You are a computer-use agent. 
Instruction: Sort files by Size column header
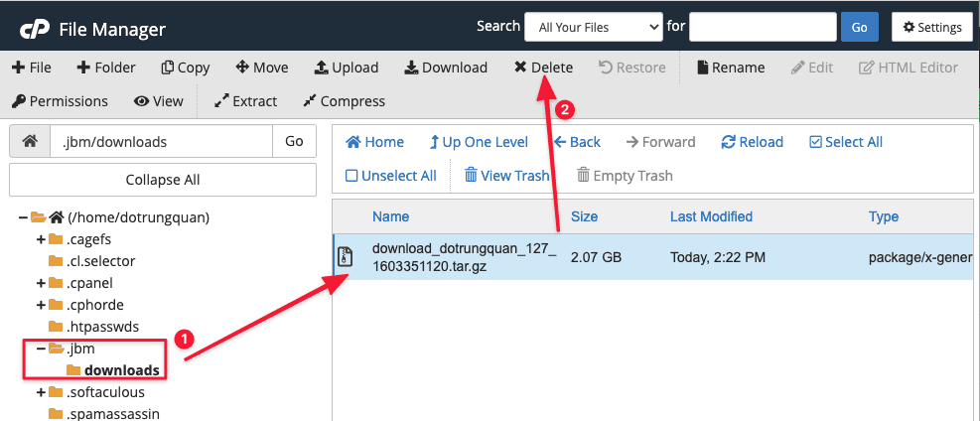point(584,216)
